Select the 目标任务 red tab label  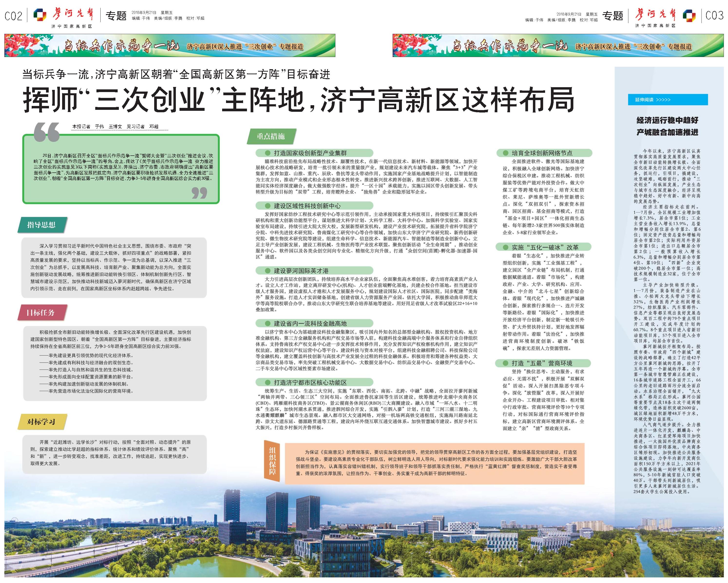40,313
